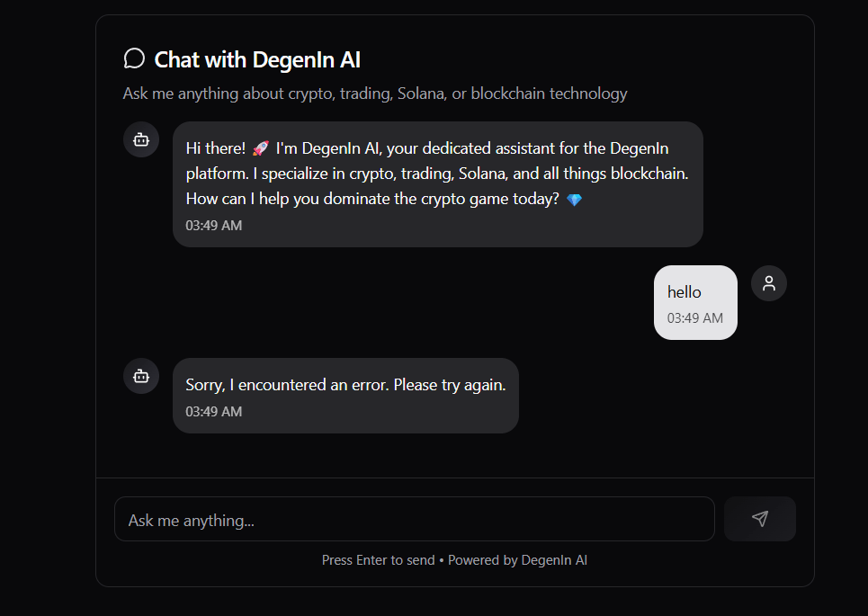Click the timestamp under the welcome message
The image size is (868, 616).
(x=214, y=226)
